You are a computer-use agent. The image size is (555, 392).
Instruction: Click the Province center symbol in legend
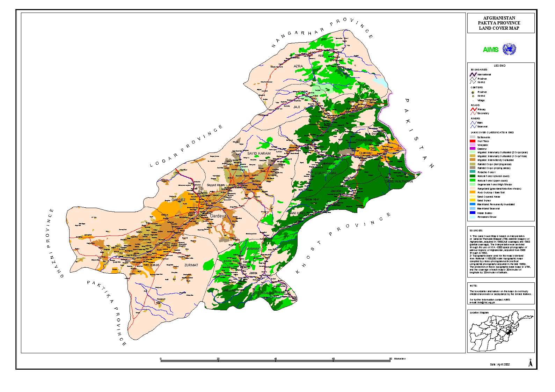(473, 92)
